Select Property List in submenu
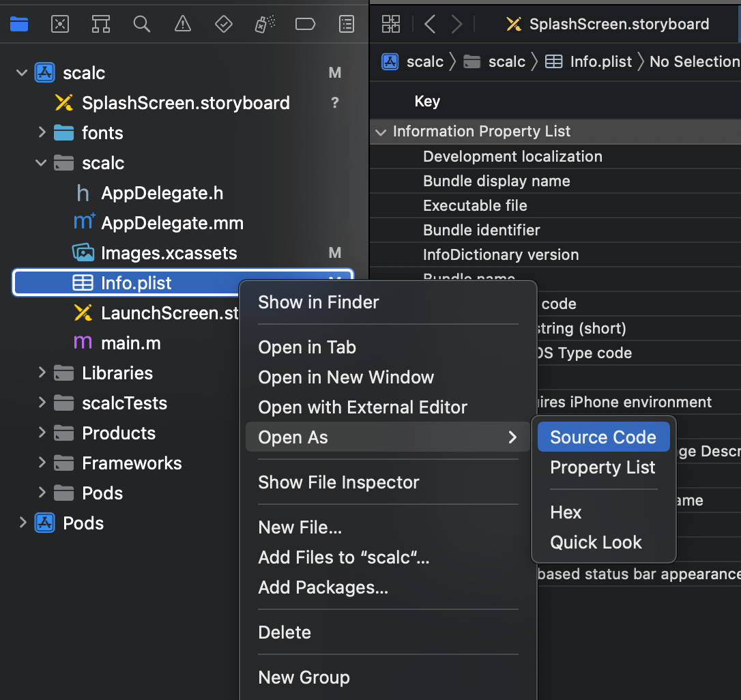Image resolution: width=741 pixels, height=700 pixels. [x=603, y=467]
